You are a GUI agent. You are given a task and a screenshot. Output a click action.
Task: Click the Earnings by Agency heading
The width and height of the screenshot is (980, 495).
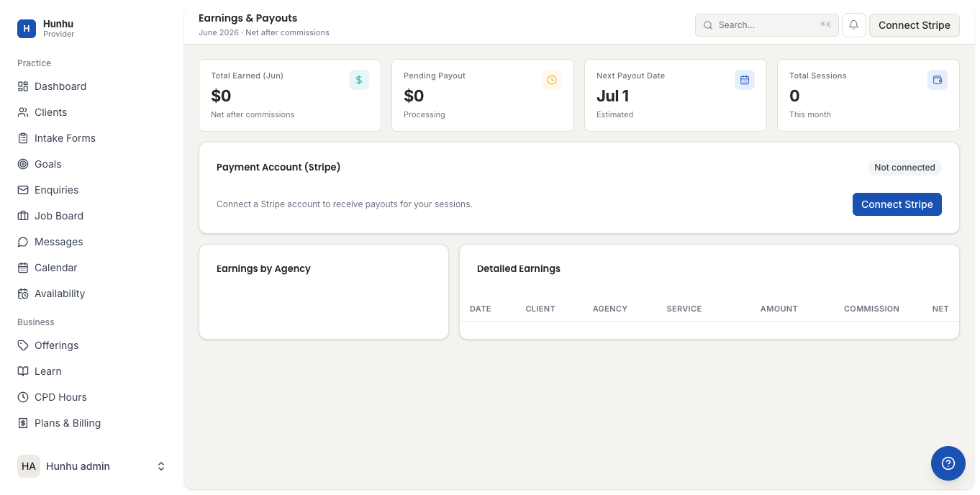coord(263,268)
